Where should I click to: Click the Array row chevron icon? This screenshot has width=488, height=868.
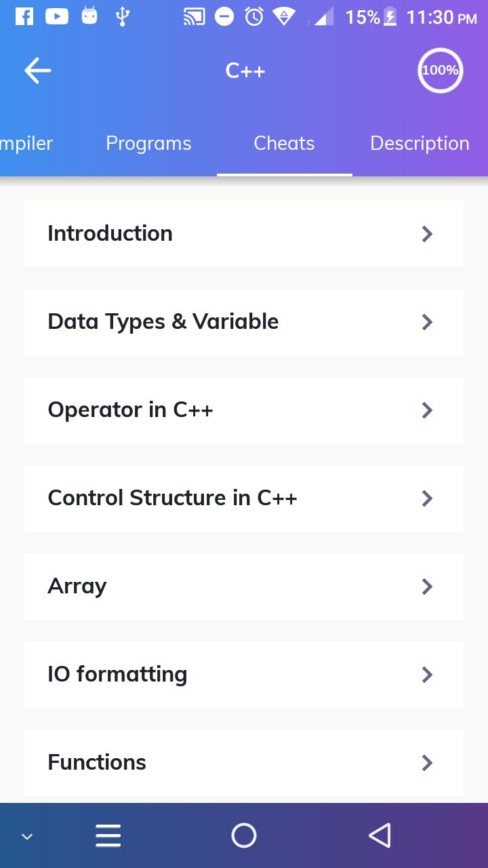427,587
